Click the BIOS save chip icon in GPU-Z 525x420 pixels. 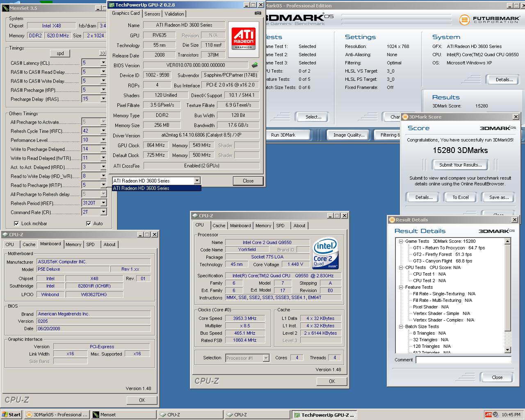click(x=255, y=65)
